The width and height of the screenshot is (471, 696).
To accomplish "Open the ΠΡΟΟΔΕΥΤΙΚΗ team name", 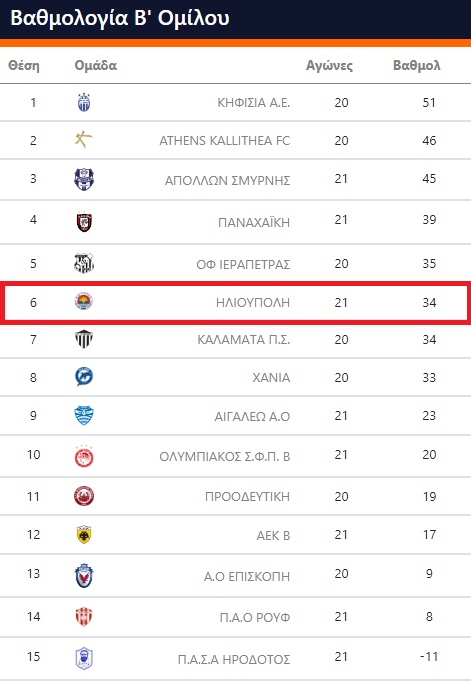I will (x=247, y=496).
